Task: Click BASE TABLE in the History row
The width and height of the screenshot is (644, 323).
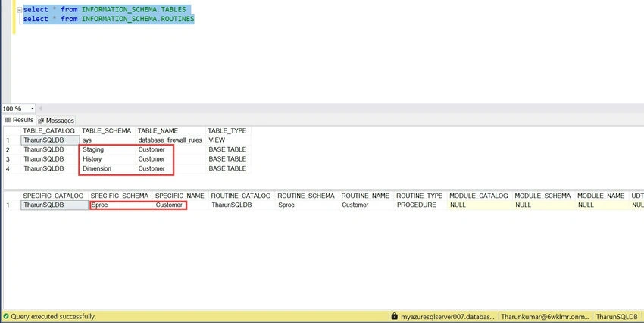Action: pos(227,159)
